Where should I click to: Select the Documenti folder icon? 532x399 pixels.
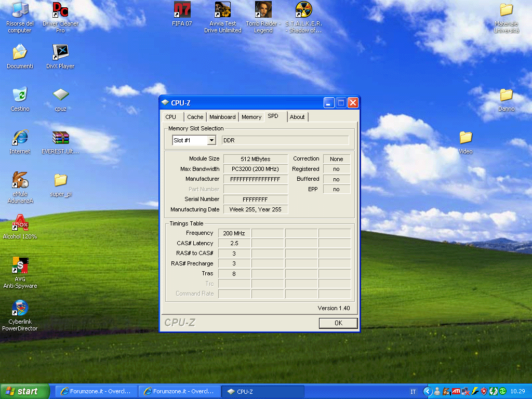[20, 57]
